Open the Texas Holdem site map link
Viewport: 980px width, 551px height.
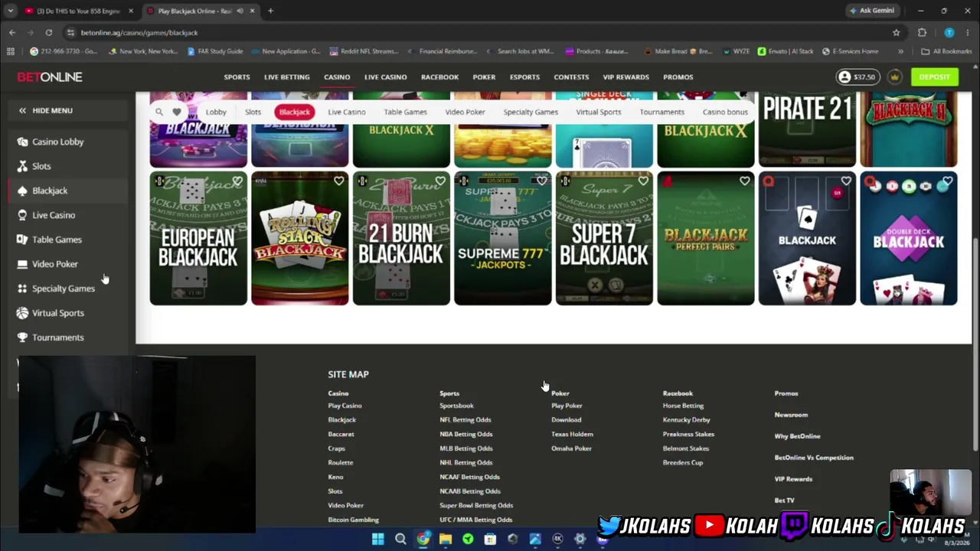pyautogui.click(x=572, y=434)
